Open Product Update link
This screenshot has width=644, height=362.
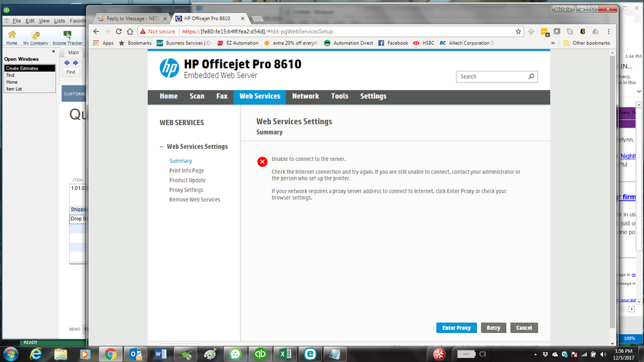[x=188, y=180]
